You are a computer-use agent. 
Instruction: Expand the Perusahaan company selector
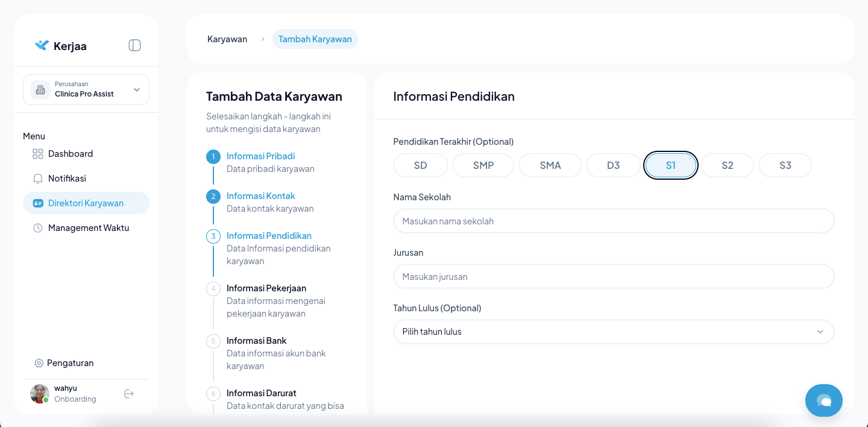(86, 90)
